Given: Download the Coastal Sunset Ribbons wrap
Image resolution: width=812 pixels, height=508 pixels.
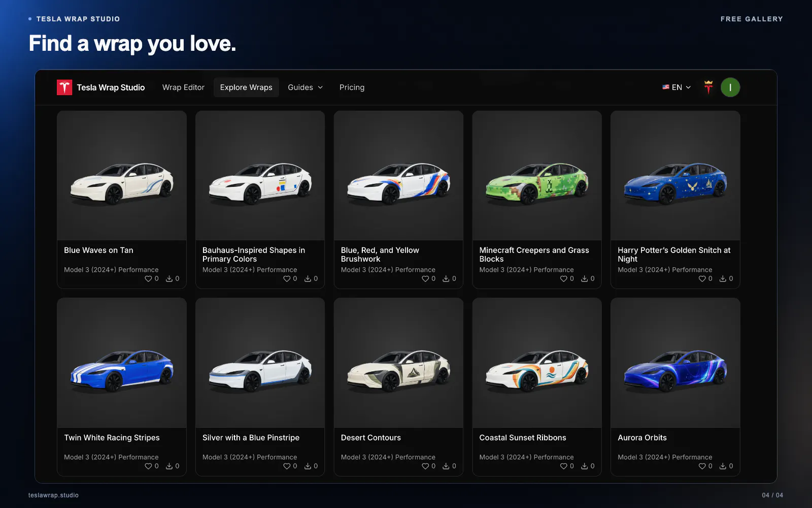Looking at the screenshot, I should pyautogui.click(x=585, y=466).
